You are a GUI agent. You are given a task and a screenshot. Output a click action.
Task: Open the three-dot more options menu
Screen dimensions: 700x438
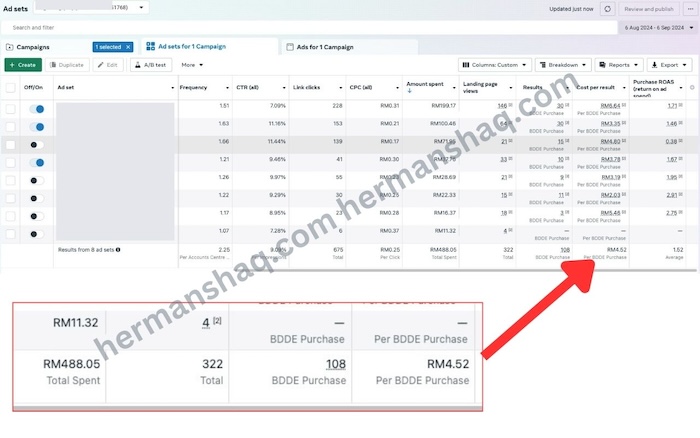click(689, 8)
